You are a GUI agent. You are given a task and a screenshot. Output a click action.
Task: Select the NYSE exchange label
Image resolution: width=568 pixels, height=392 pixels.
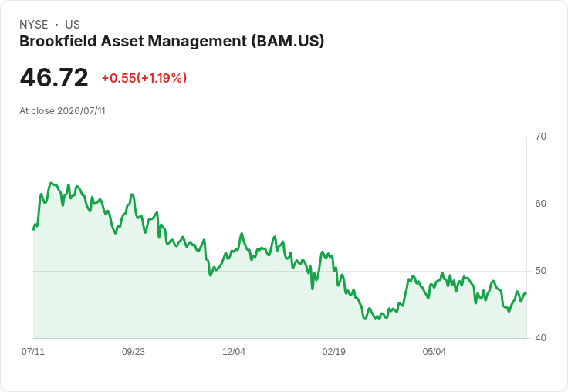click(x=34, y=25)
